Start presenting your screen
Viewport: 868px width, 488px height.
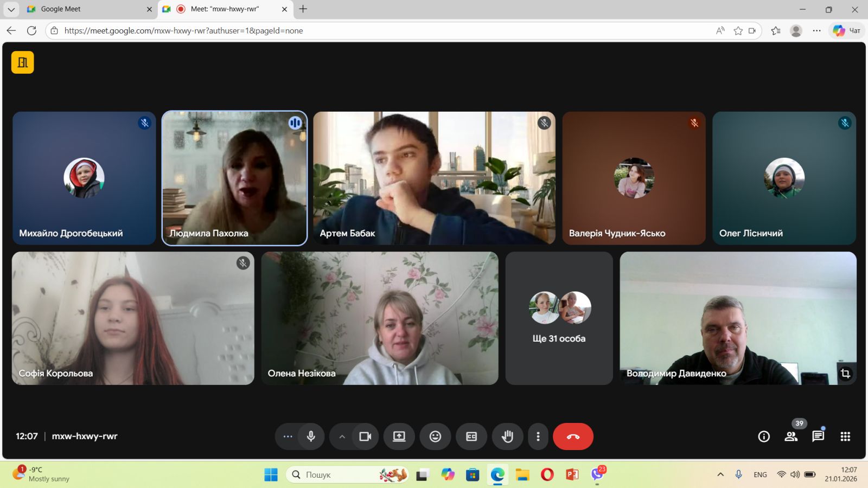tap(399, 436)
